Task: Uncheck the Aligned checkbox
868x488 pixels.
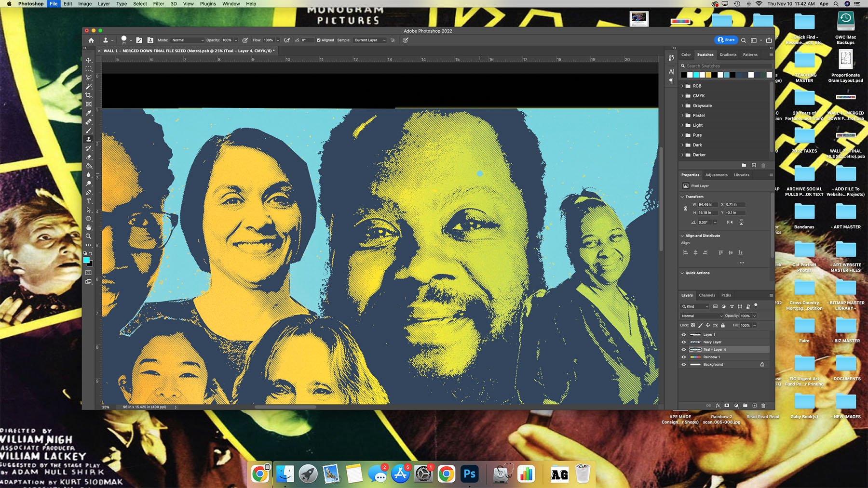Action: coord(319,40)
